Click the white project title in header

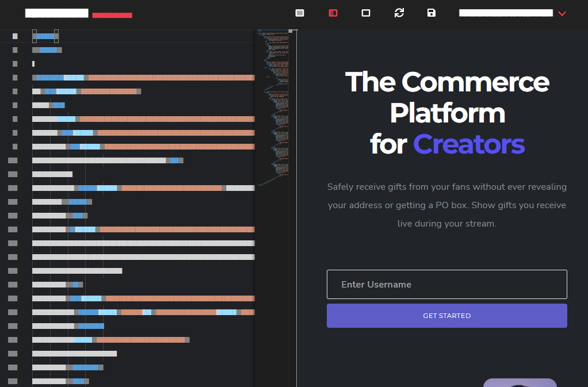tap(56, 13)
